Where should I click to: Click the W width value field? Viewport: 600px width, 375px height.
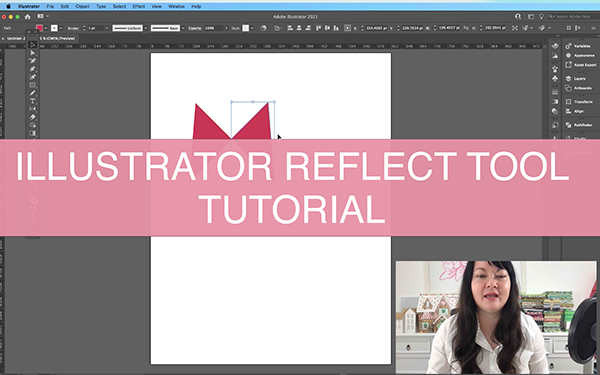449,28
